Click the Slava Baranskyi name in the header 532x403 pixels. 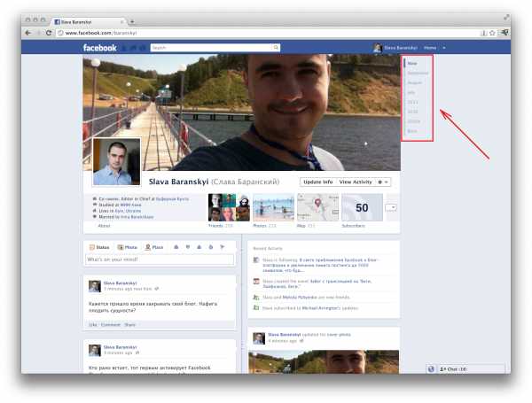(401, 48)
